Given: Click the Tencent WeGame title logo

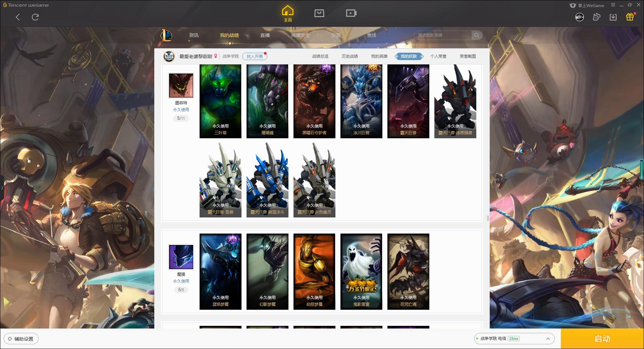Looking at the screenshot, I should [26, 5].
